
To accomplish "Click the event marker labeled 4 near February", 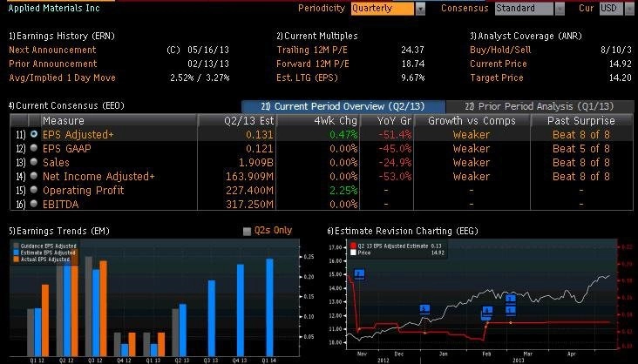I will pos(487,312).
